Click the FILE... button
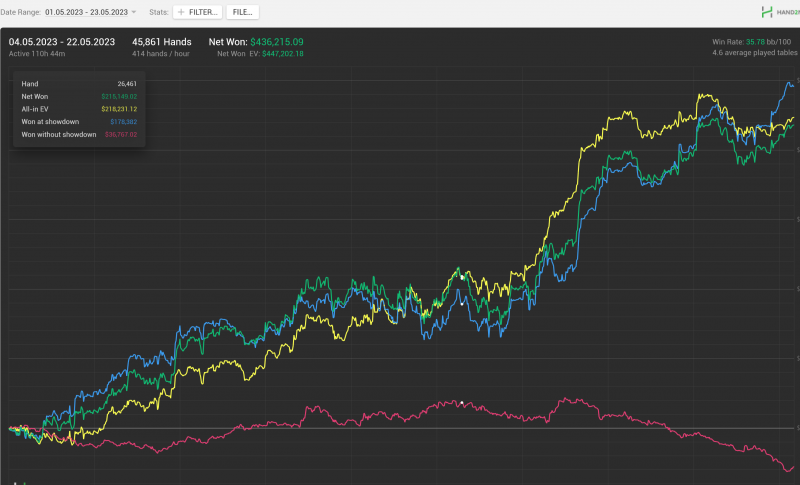 [242, 12]
